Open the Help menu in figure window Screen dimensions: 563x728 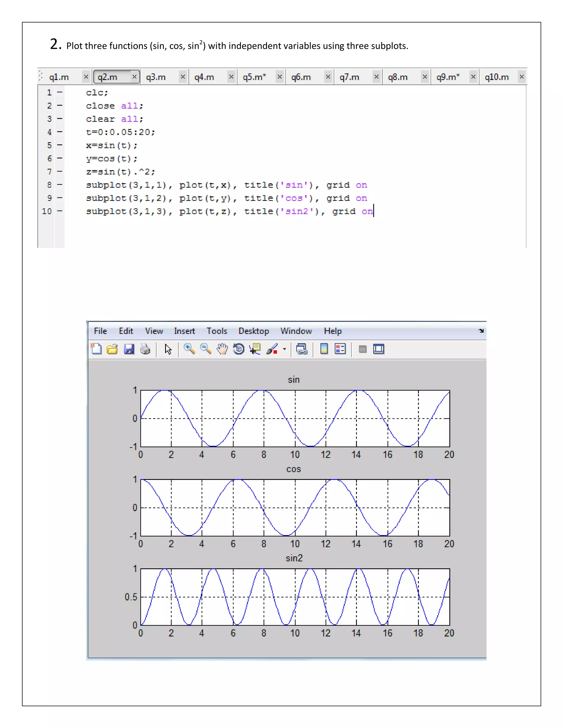tap(333, 331)
